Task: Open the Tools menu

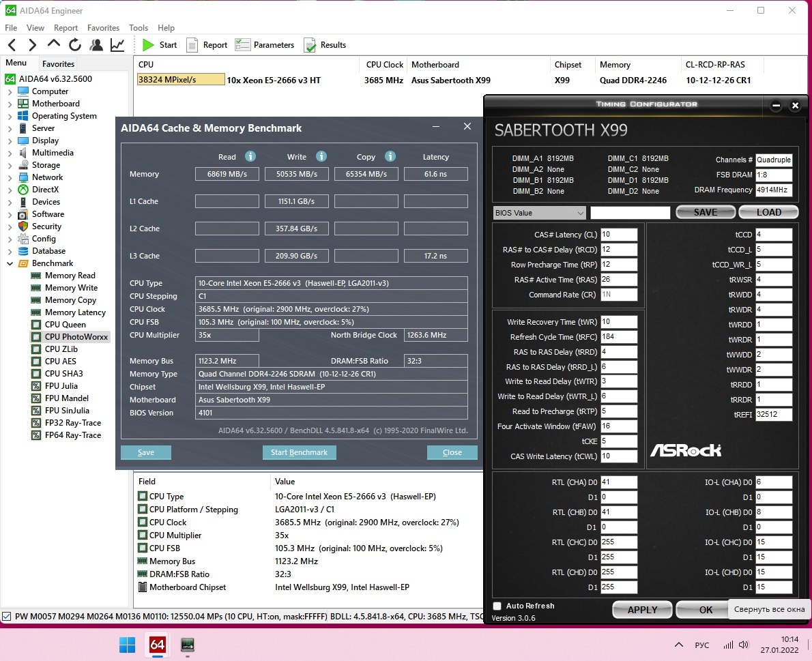Action: coord(139,28)
